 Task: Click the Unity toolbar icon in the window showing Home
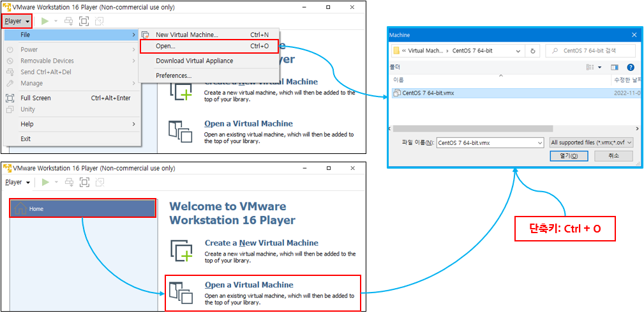(99, 182)
